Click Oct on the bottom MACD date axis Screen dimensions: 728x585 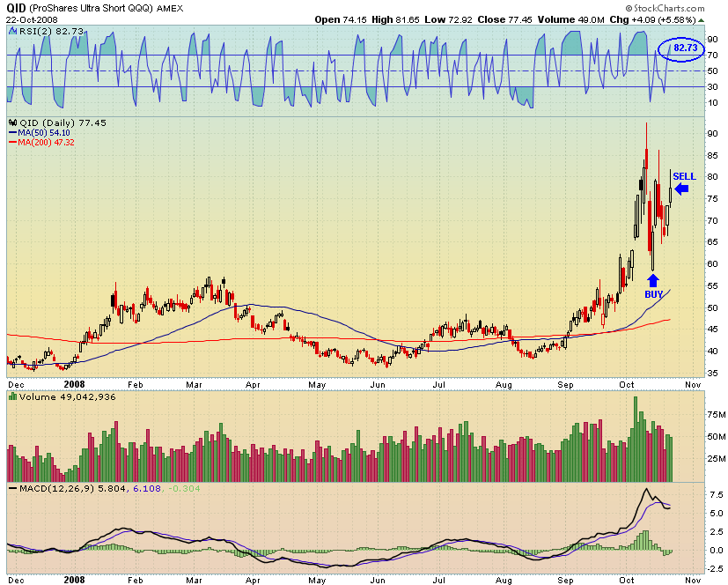(x=627, y=580)
